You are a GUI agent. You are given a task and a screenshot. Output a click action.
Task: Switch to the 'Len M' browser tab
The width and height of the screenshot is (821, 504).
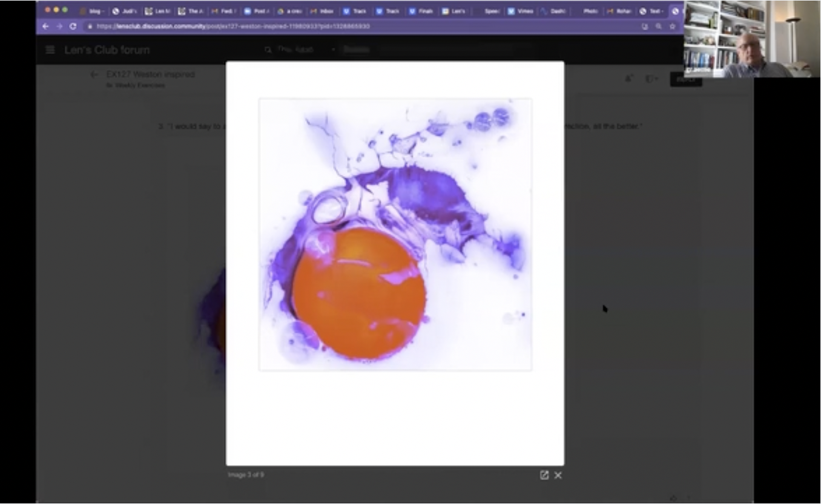pos(157,11)
